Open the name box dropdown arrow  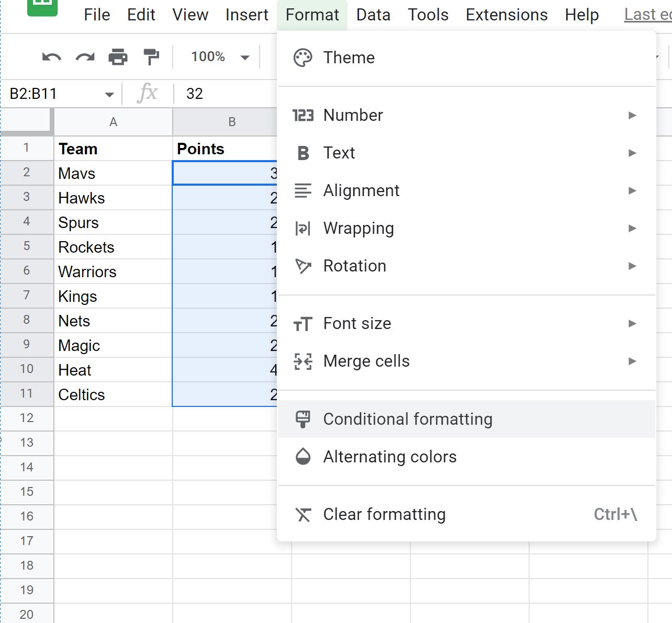[x=109, y=95]
